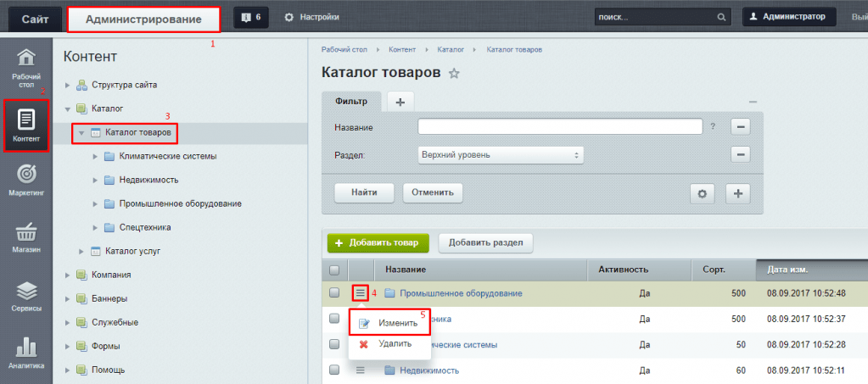The image size is (868, 384).
Task: Click the Добавить товар button
Action: pos(378,242)
